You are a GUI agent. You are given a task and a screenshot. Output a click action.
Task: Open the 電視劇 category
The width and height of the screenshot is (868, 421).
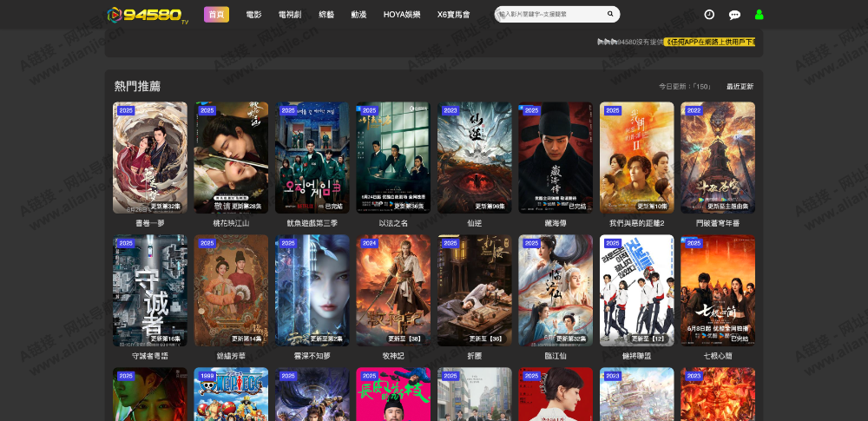click(x=289, y=15)
